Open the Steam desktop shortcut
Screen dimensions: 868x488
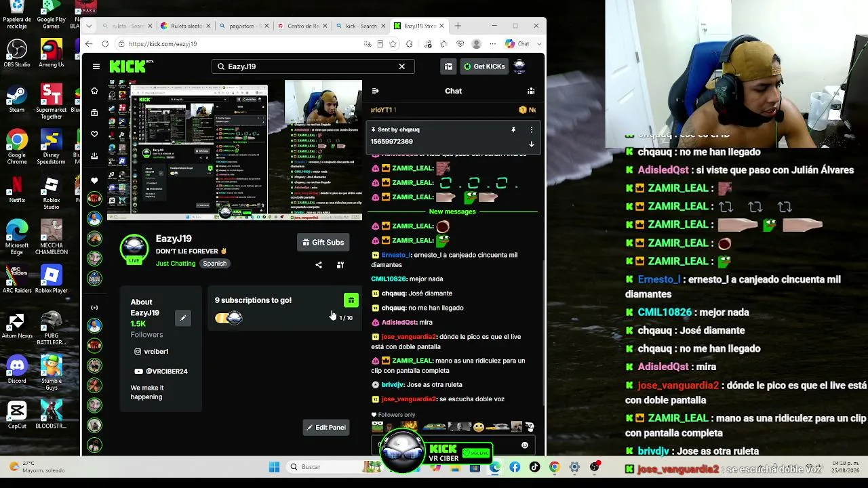[x=17, y=100]
